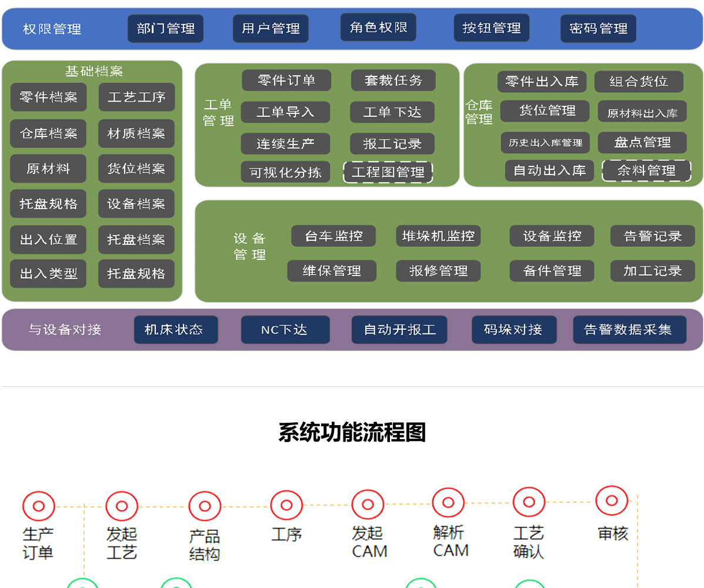Select the 解析CAM flow node icon

point(448,503)
